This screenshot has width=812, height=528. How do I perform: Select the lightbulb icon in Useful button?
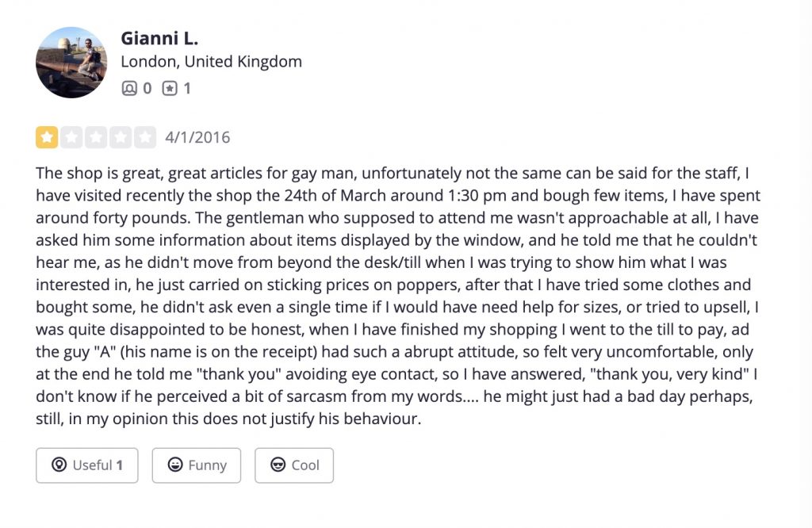point(59,465)
